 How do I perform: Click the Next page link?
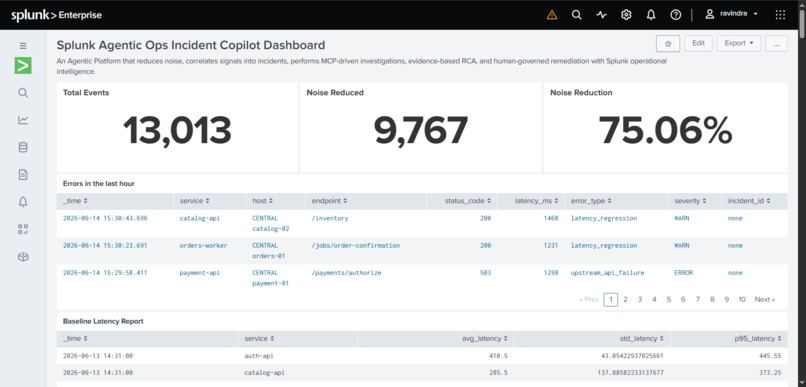[x=764, y=300]
